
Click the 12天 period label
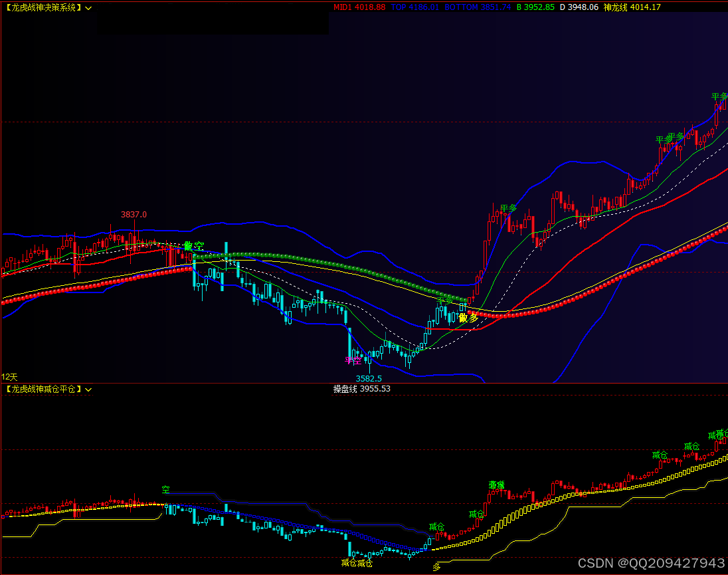(9, 377)
